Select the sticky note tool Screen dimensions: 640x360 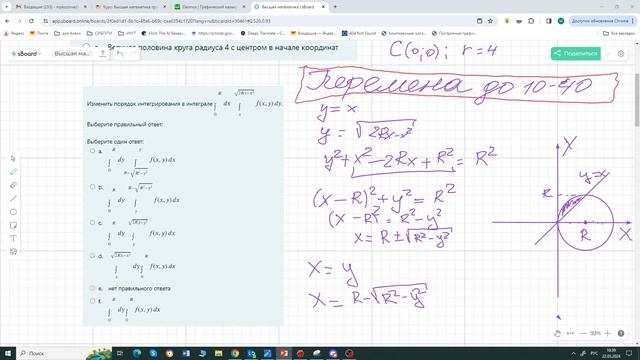(13, 225)
